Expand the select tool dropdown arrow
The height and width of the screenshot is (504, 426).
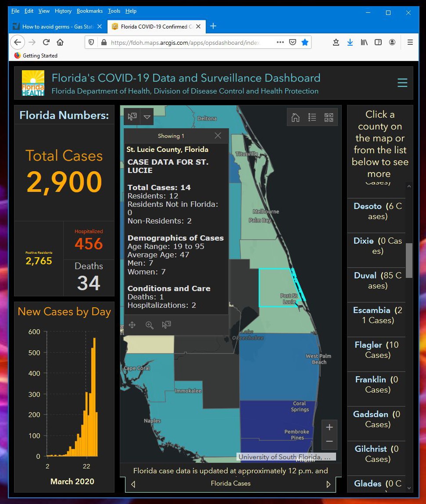[x=147, y=117]
